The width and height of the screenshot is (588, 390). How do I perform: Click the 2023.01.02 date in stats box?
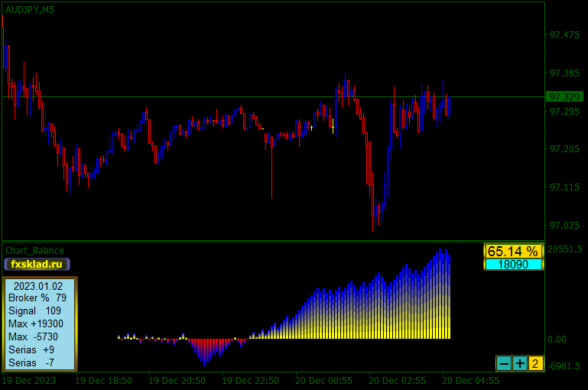(38, 286)
